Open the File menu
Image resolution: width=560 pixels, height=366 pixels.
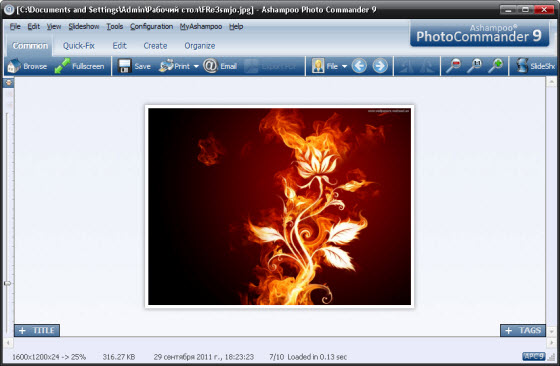point(15,26)
